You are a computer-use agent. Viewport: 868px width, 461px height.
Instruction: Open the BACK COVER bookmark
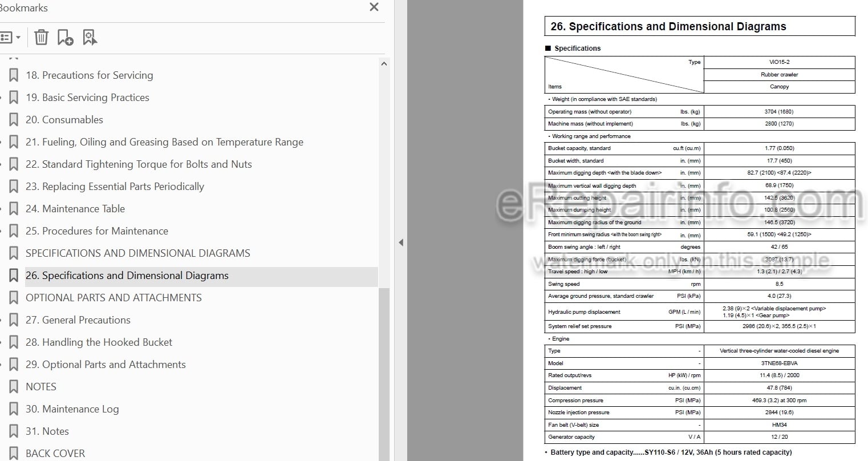(55, 454)
